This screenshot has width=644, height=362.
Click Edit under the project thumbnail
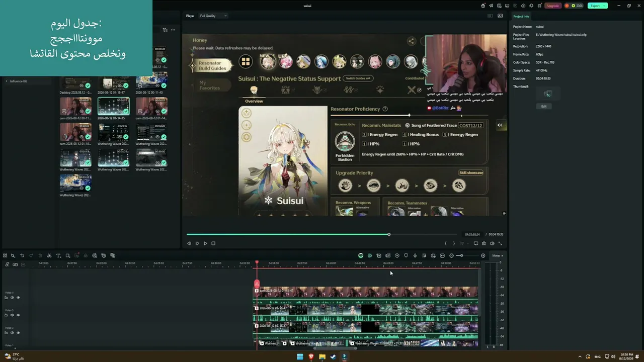(544, 106)
